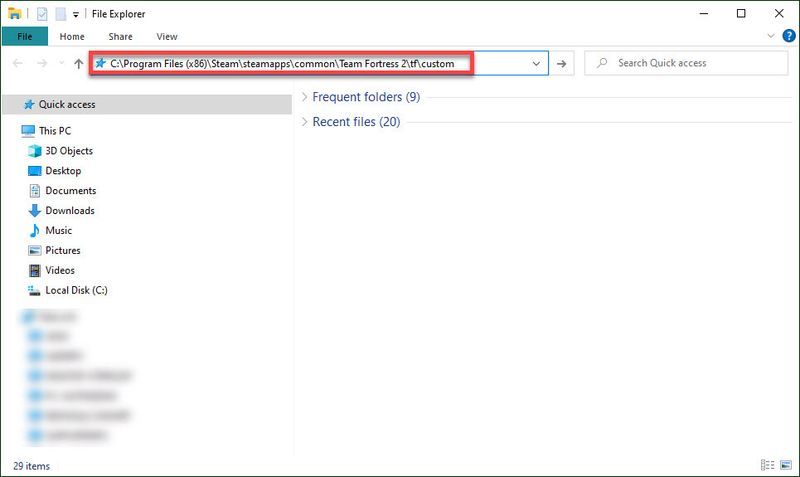Click the Music note icon
800x477 pixels.
pyautogui.click(x=35, y=230)
